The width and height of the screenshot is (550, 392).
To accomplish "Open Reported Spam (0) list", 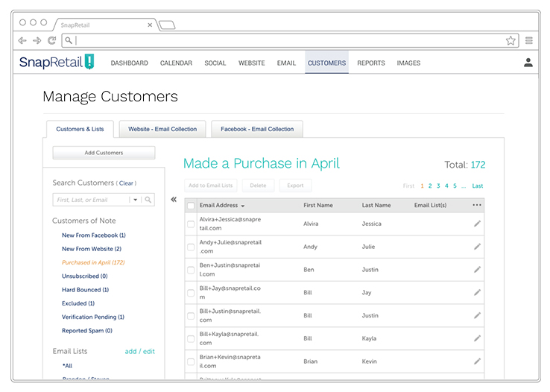I will (x=87, y=331).
